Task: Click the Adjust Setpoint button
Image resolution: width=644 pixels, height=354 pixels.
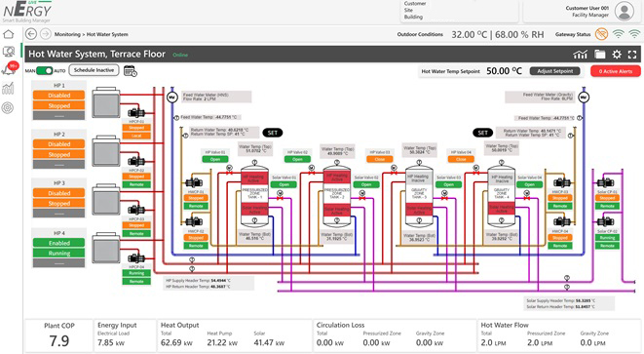Action: click(x=555, y=71)
